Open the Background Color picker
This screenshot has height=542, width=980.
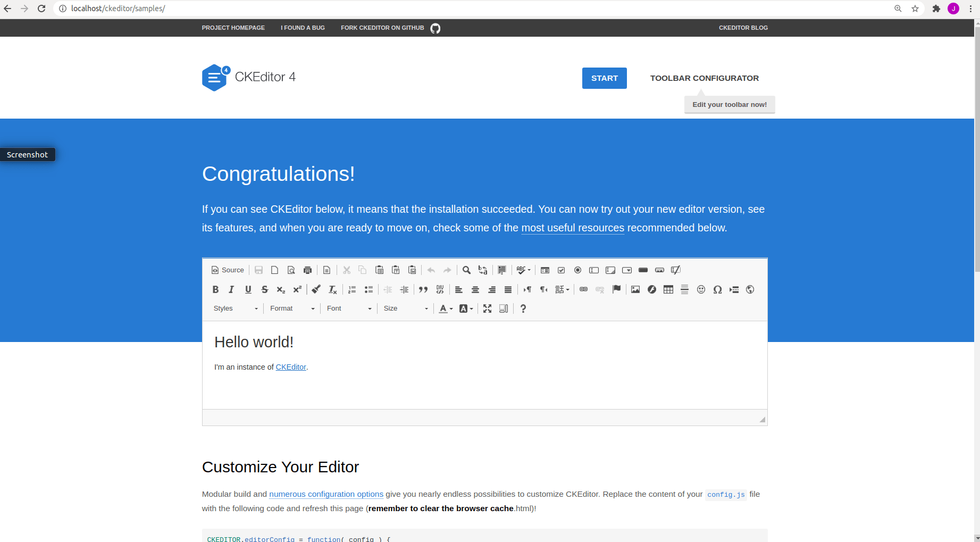tap(466, 308)
